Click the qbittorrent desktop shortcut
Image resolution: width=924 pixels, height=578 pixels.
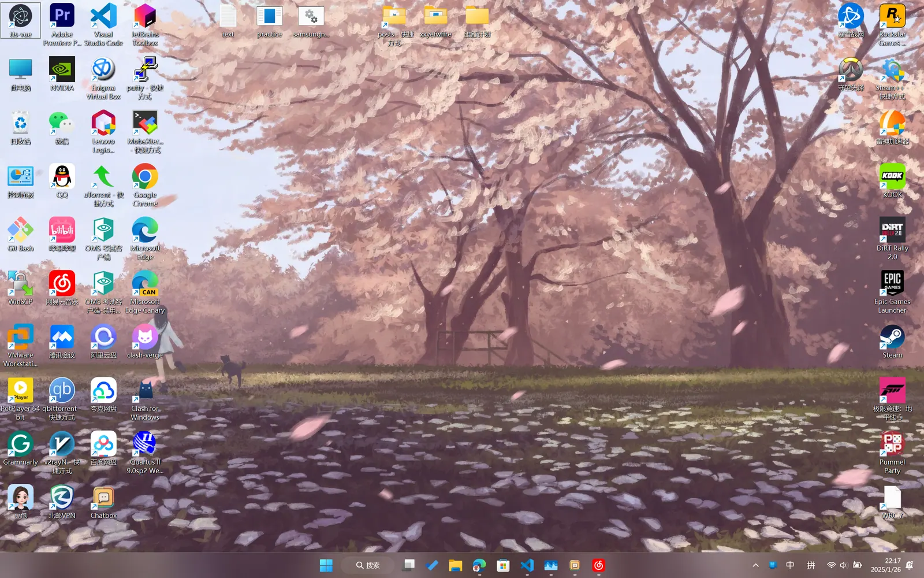tap(62, 391)
